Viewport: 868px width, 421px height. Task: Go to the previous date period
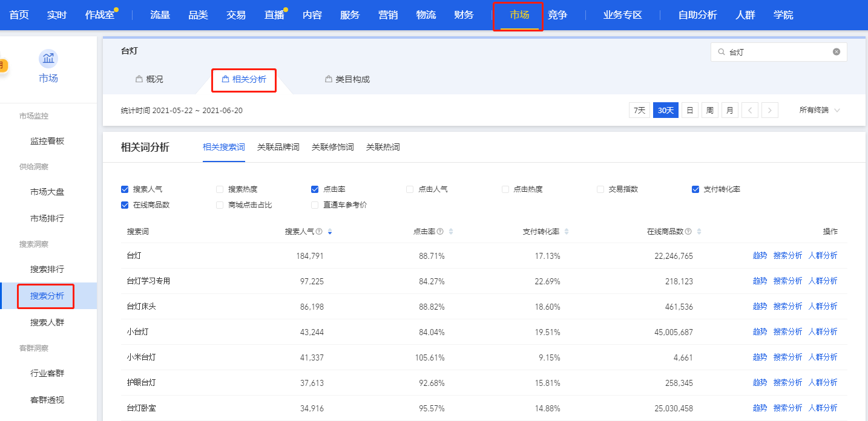click(750, 110)
